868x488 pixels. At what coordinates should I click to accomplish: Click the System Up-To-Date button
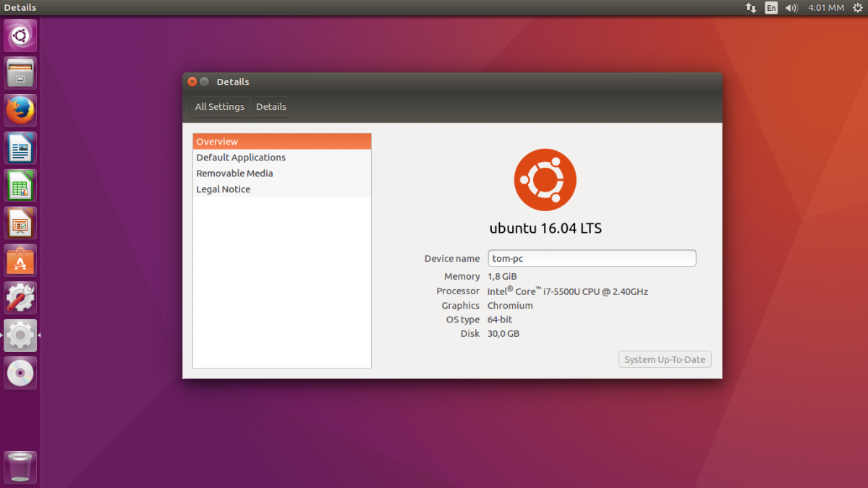(665, 359)
